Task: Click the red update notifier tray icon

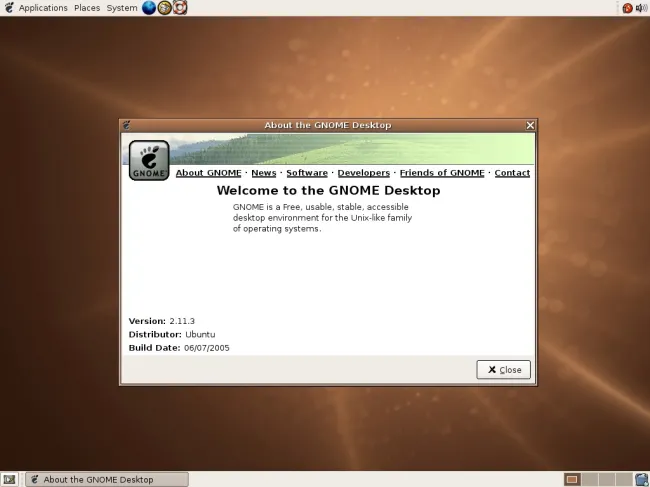Action: coord(627,8)
